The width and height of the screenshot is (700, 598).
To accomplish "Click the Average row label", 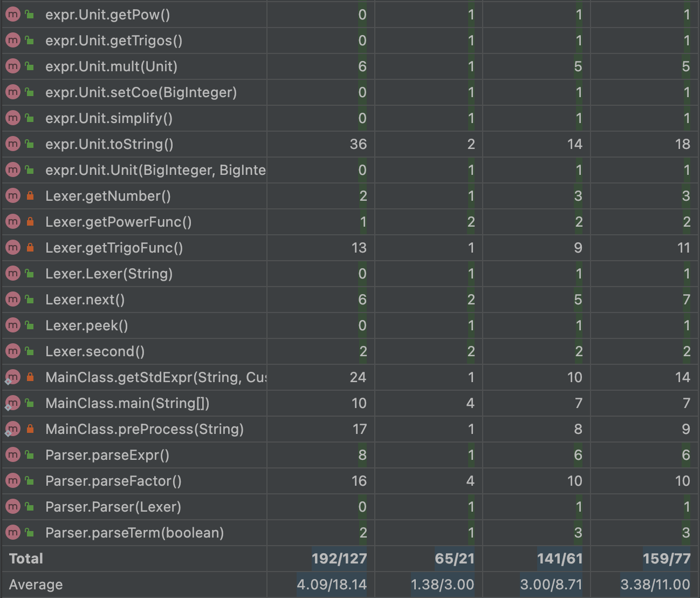I will click(x=36, y=585).
